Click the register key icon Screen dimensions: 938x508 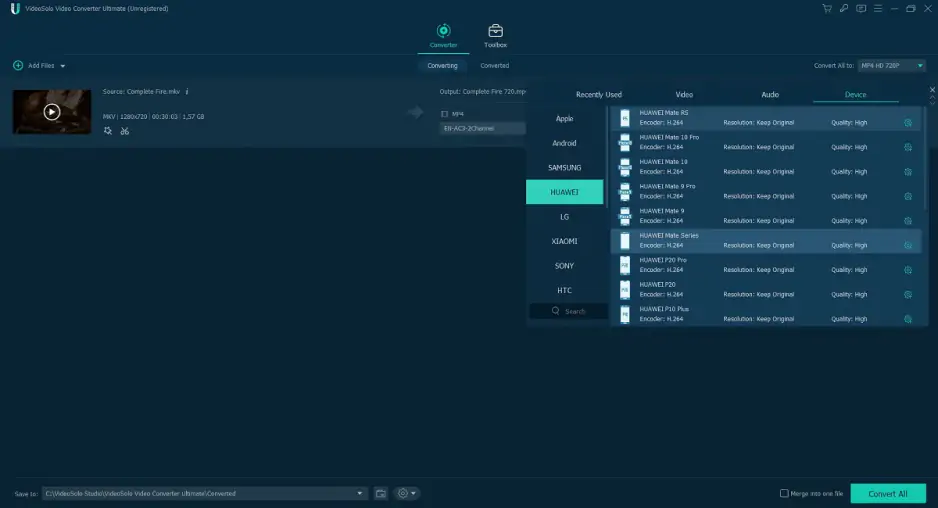pos(843,8)
